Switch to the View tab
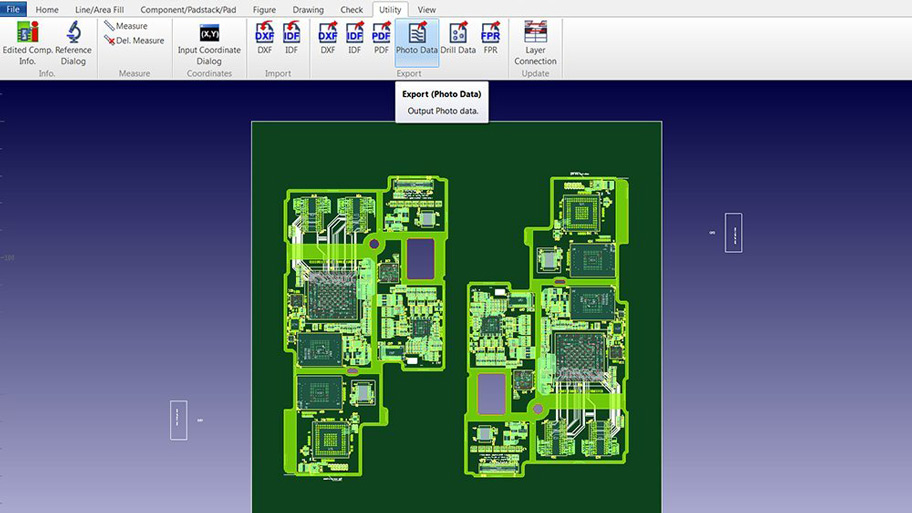912x513 pixels. 426,10
